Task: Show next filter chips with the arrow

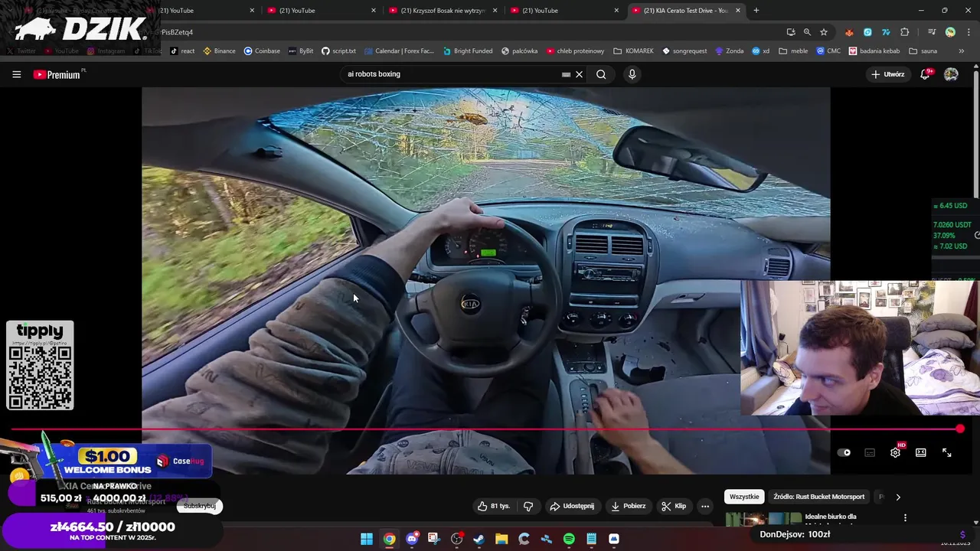Action: (x=898, y=497)
